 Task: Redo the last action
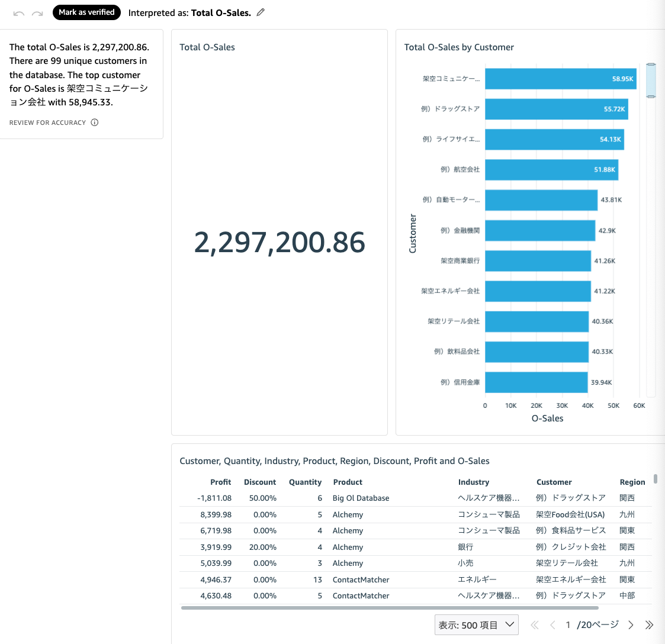[x=37, y=12]
